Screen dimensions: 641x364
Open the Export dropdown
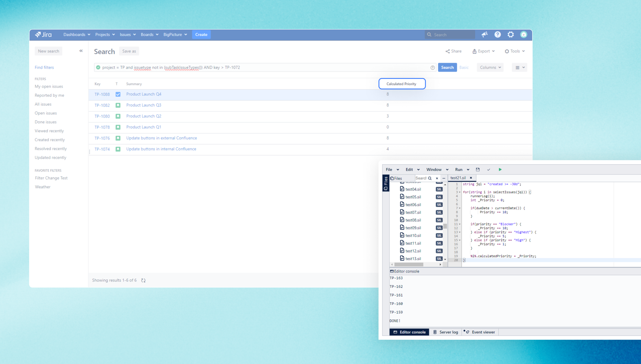484,51
